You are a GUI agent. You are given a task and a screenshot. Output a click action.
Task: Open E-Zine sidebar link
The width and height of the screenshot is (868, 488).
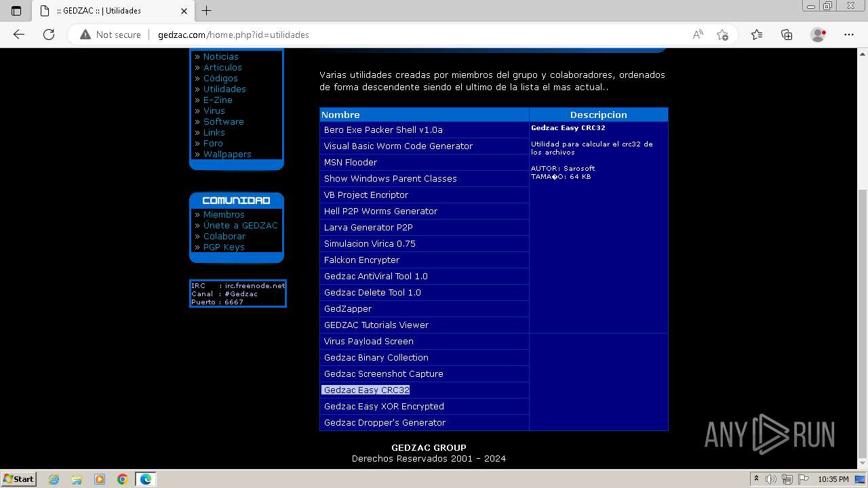[218, 100]
